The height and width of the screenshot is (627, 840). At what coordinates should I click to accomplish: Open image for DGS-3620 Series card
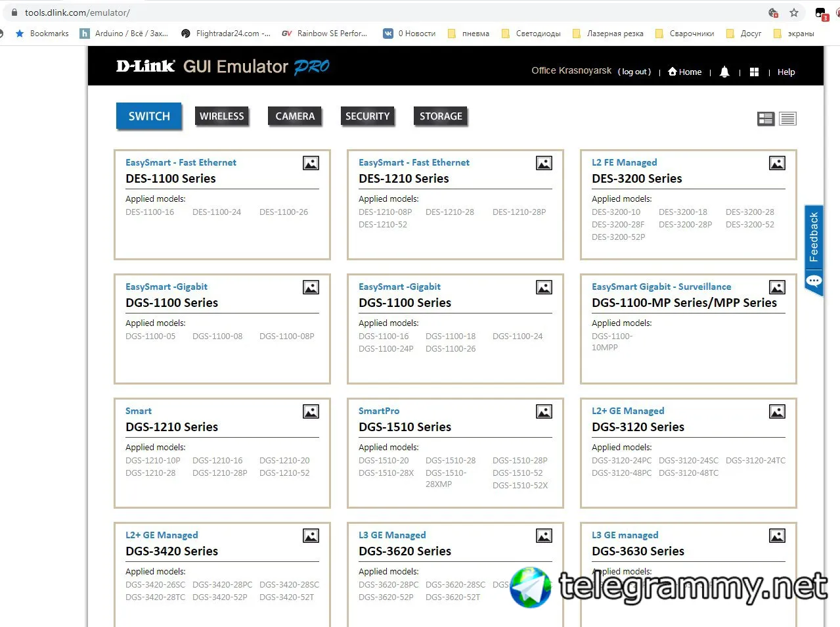[544, 536]
